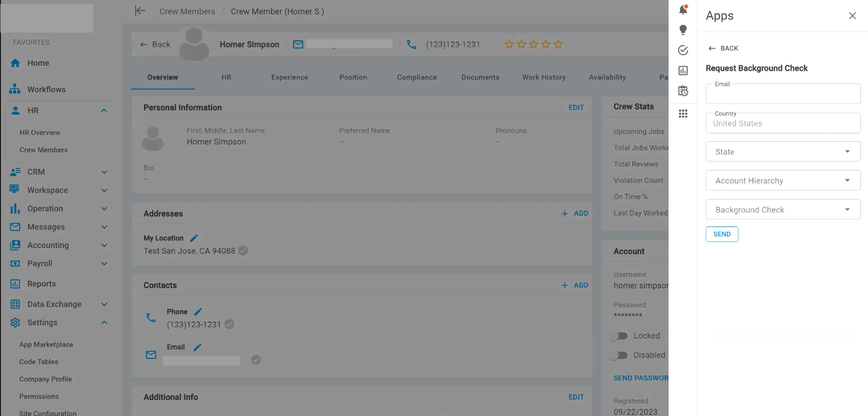Viewport: 868px width, 416px height.
Task: Click the SEND button
Action: (x=722, y=234)
